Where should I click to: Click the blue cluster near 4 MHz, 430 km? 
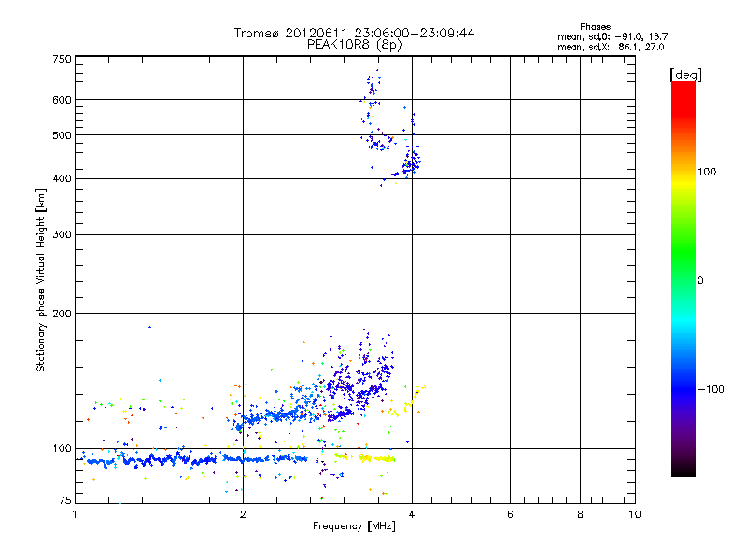coord(411,162)
